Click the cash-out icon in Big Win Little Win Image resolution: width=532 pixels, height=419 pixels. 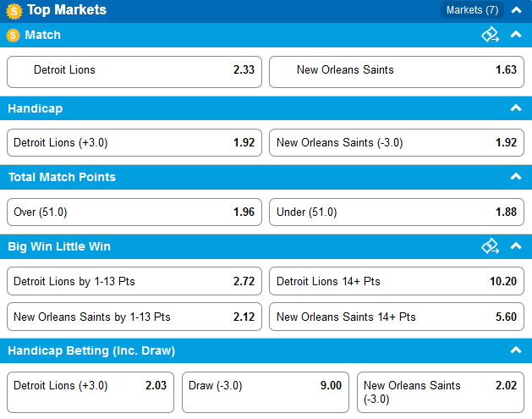(x=491, y=245)
